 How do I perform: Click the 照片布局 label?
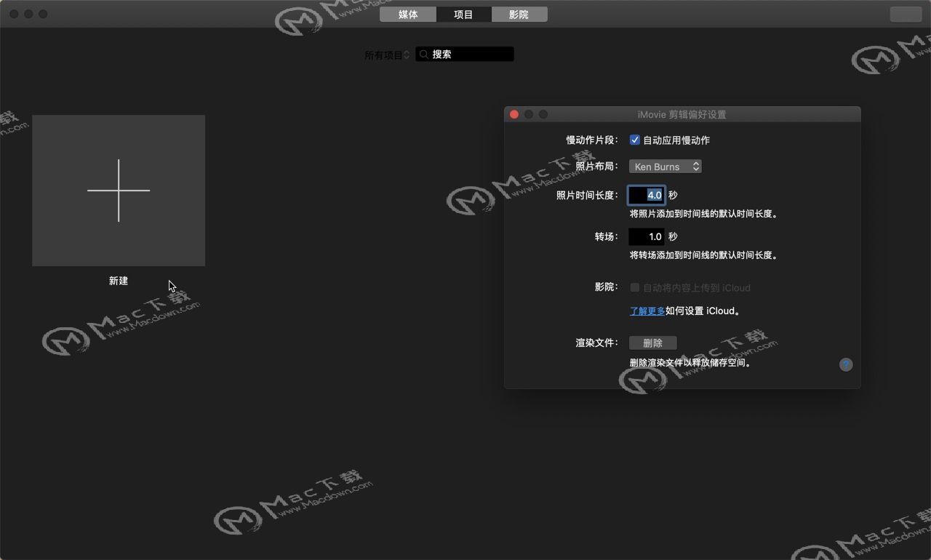(597, 167)
